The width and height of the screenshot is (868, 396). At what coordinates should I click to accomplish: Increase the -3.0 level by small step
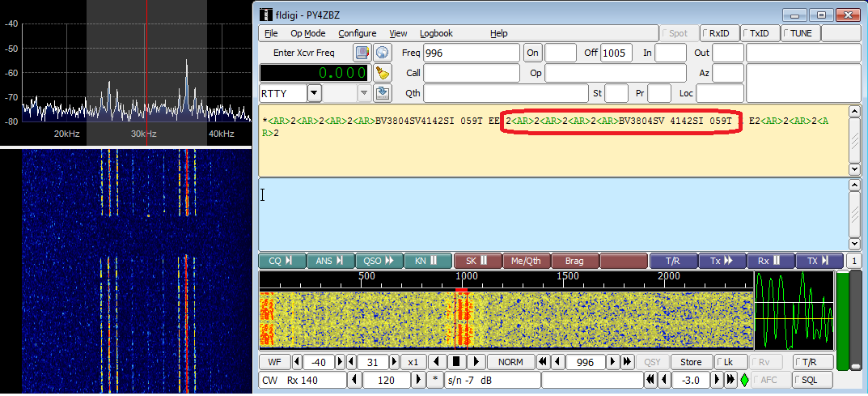717,380
